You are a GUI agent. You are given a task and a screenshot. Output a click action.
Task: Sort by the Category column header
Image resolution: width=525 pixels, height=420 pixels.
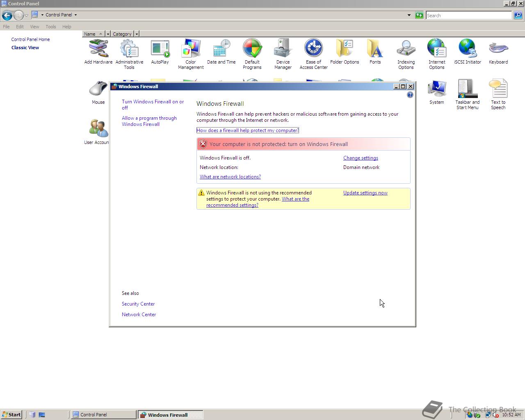coord(122,34)
